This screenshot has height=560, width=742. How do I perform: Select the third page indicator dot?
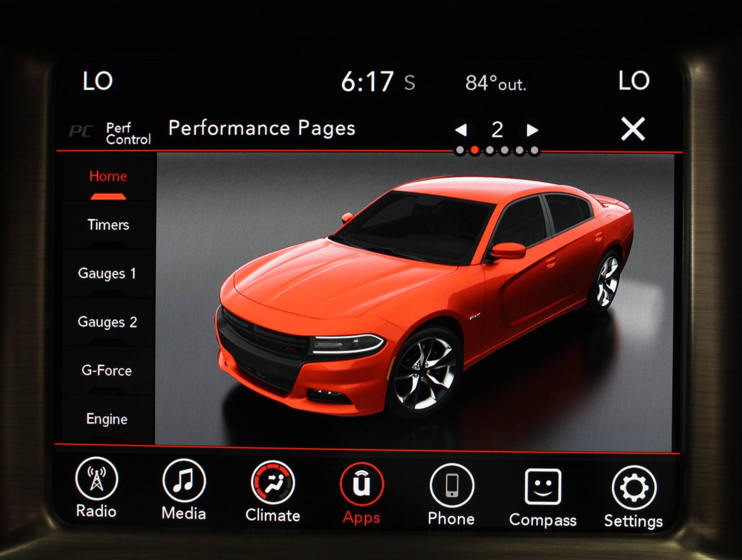point(490,149)
